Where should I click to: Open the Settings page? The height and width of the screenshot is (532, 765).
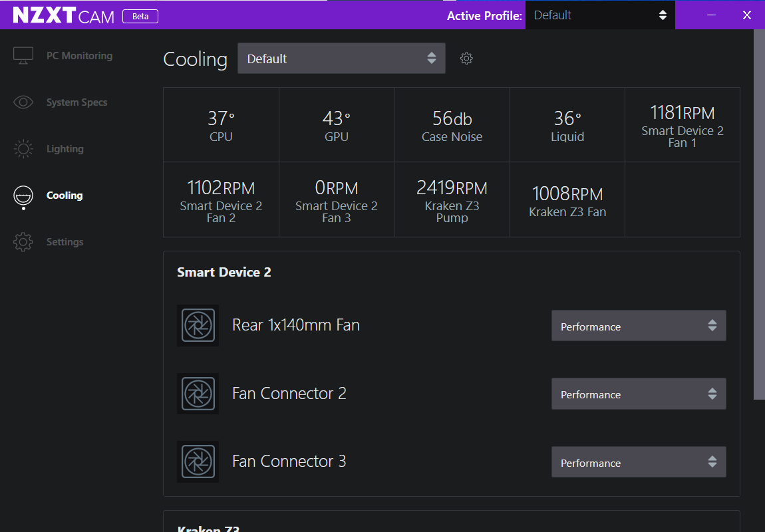[x=65, y=242]
